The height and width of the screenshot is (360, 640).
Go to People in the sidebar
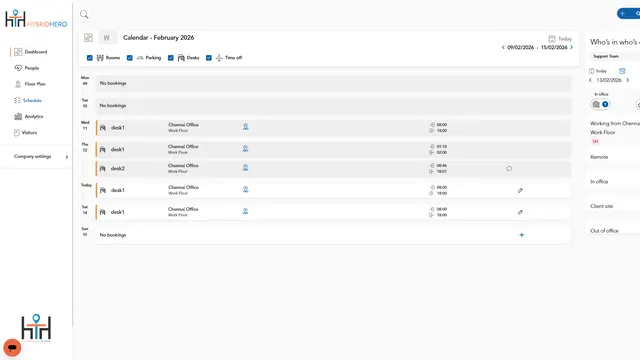[x=27, y=68]
